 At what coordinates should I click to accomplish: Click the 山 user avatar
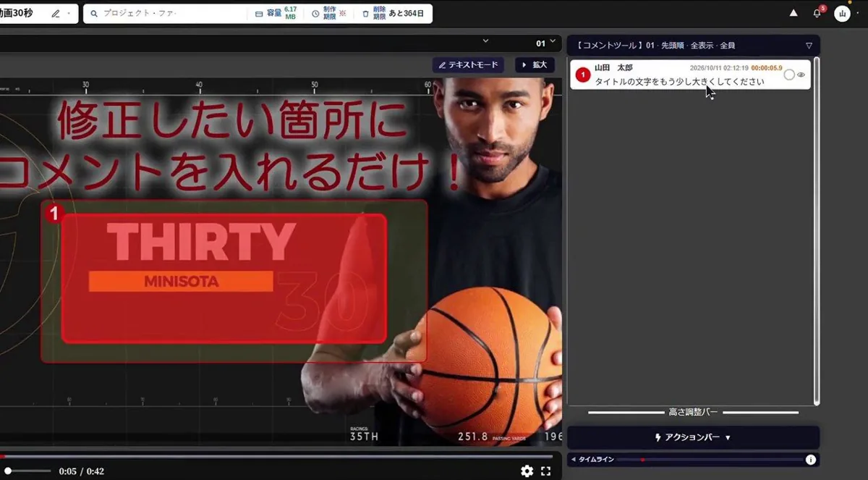tap(842, 13)
